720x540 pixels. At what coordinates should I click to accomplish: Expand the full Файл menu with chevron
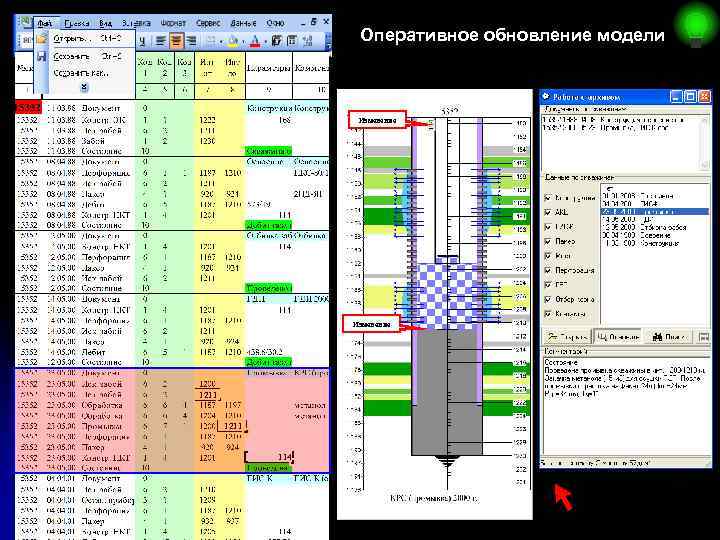tap(84, 87)
